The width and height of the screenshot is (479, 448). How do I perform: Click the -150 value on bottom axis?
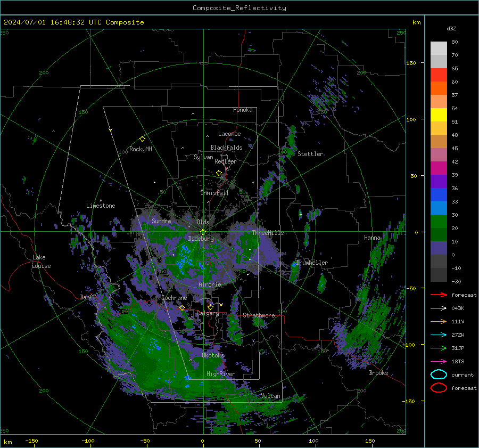pyautogui.click(x=31, y=441)
